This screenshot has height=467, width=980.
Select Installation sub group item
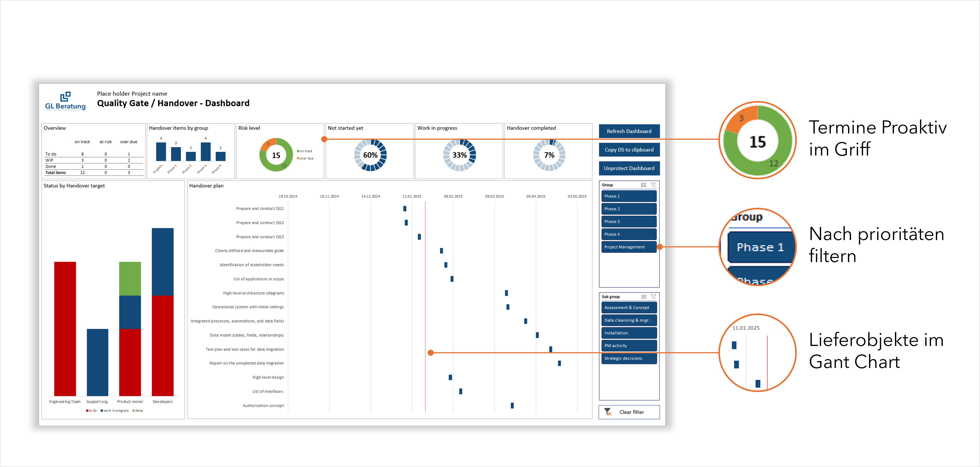[629, 333]
